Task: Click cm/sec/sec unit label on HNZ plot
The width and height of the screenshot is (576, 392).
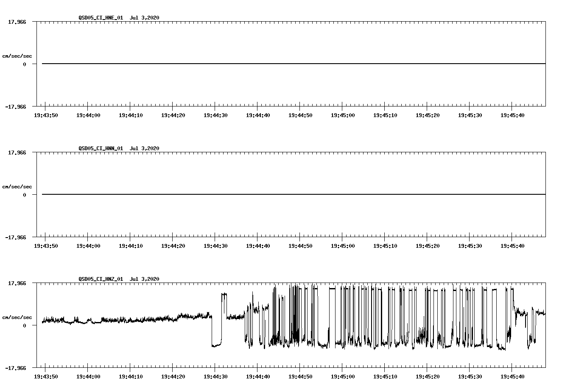Action: point(17,317)
